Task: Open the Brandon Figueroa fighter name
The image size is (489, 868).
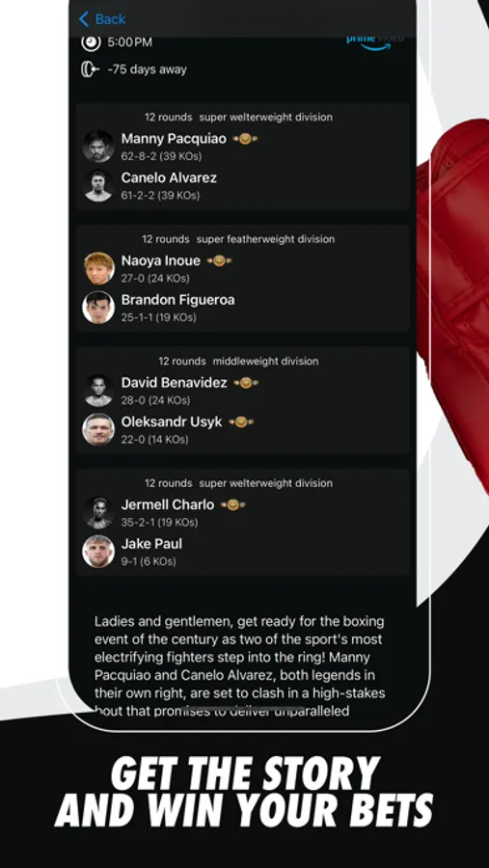Action: tap(177, 300)
